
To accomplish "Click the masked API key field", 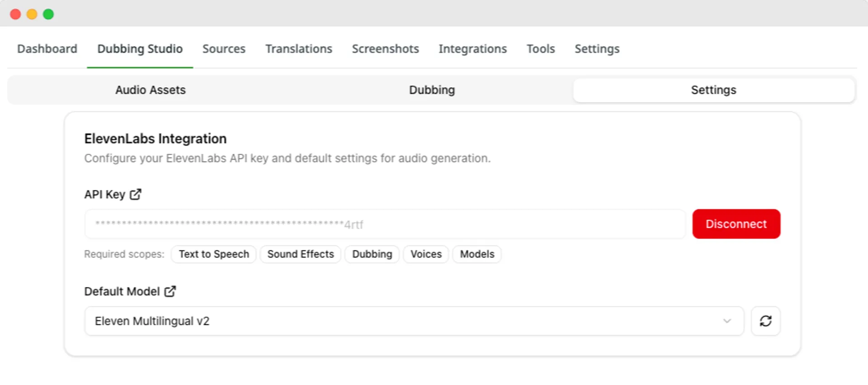I will pyautogui.click(x=385, y=224).
